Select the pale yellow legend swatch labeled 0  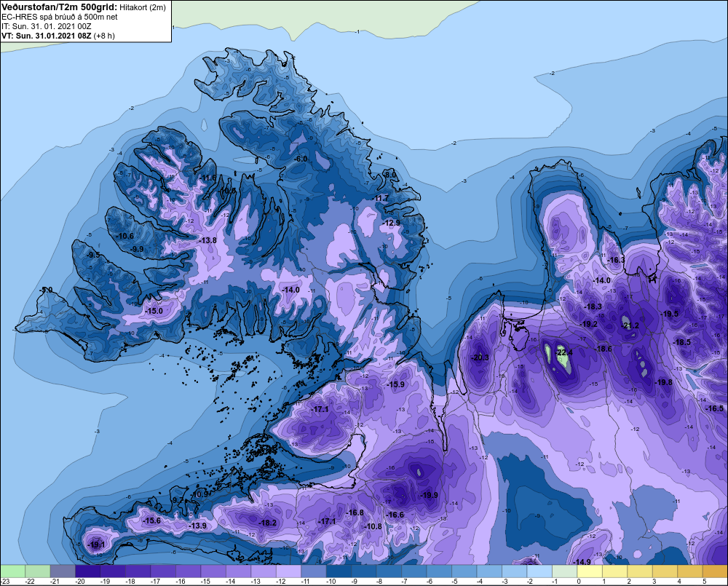click(x=590, y=571)
